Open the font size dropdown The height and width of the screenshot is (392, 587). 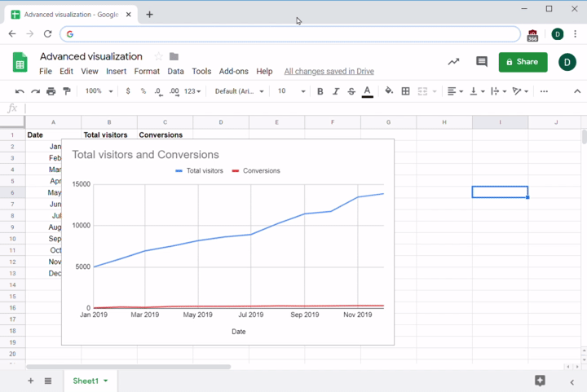point(291,91)
